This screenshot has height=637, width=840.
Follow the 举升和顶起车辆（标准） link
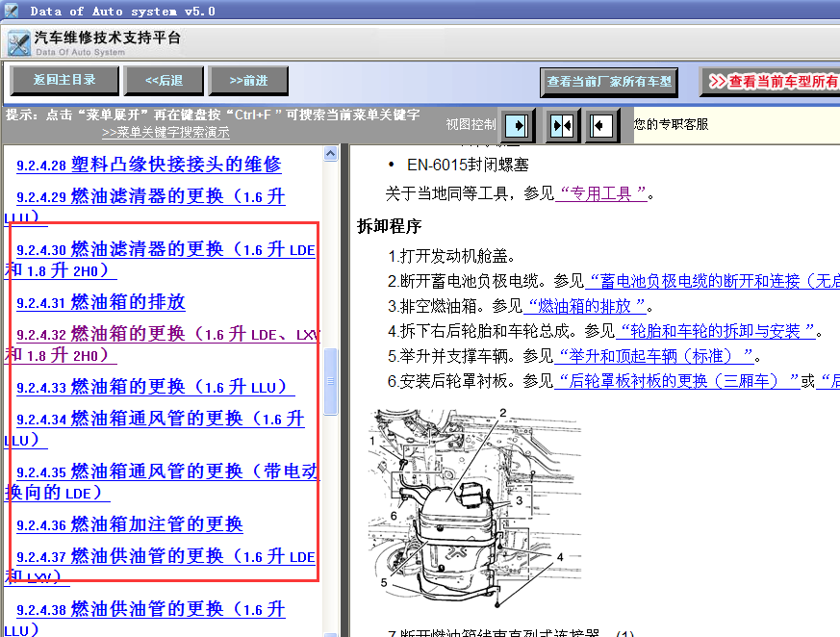(x=653, y=356)
